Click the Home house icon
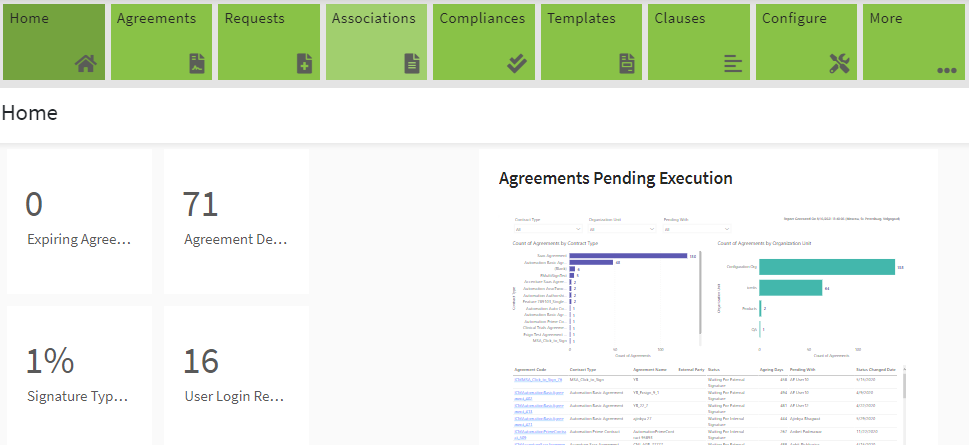This screenshot has width=969, height=445. pyautogui.click(x=86, y=64)
